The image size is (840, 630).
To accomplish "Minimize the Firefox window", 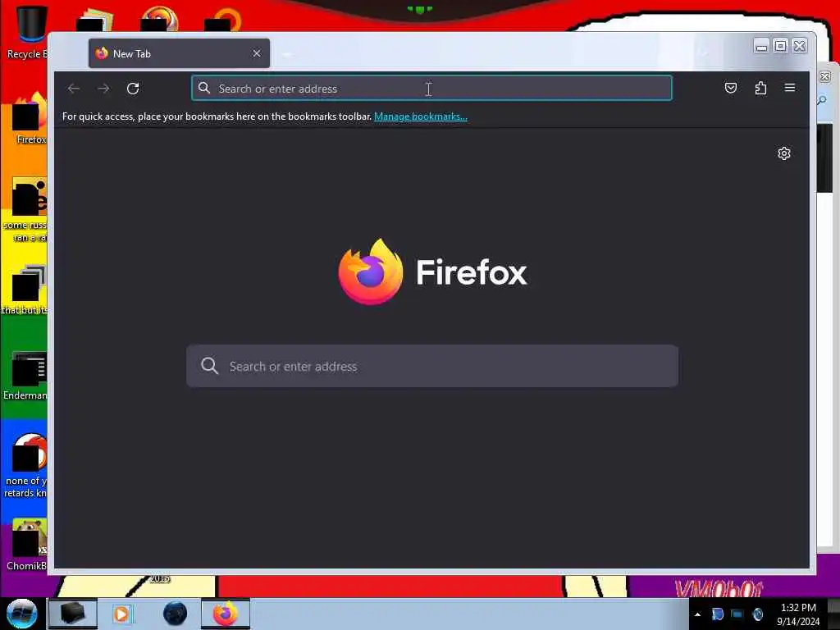I will (x=761, y=47).
